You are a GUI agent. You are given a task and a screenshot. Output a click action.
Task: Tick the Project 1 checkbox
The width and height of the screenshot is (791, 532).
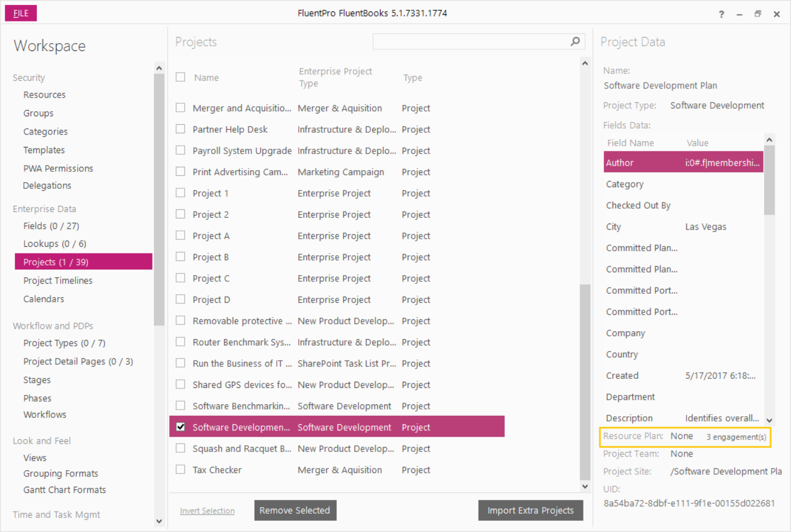(180, 193)
